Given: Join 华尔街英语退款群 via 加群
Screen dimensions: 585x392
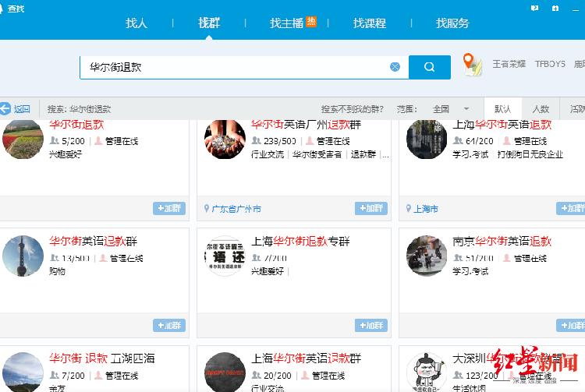Looking at the screenshot, I should (x=169, y=325).
